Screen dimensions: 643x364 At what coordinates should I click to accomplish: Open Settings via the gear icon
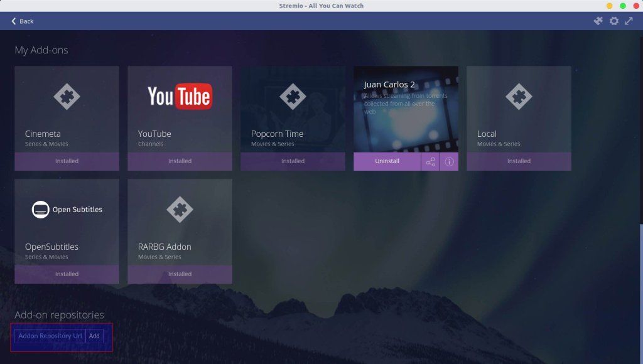pos(613,21)
